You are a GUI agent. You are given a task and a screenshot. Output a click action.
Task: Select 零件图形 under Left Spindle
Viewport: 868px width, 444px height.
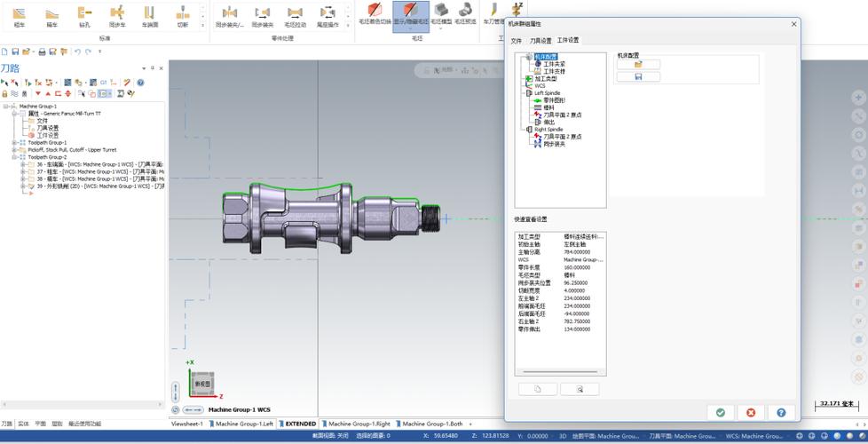(x=554, y=100)
